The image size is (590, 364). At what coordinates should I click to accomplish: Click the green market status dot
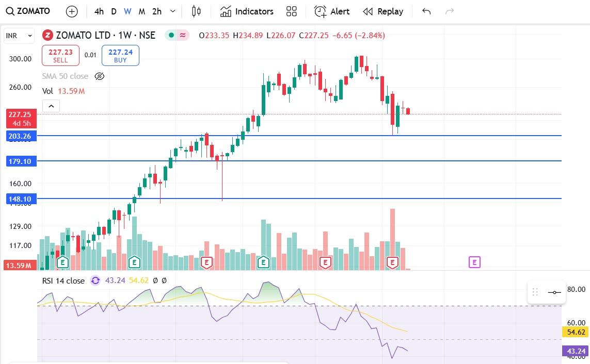171,35
